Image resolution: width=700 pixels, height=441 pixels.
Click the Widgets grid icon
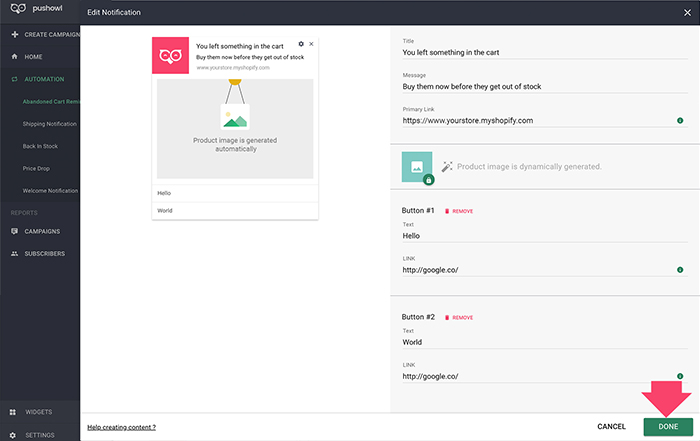[x=12, y=412]
